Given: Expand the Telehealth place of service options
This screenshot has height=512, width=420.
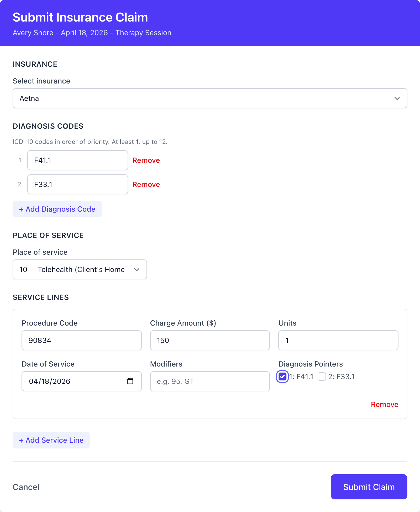Looking at the screenshot, I should click(80, 269).
